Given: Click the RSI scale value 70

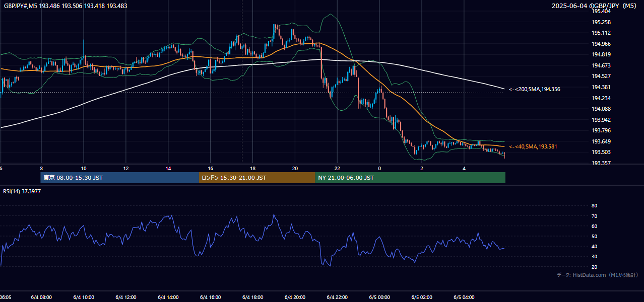Looking at the screenshot, I should tap(594, 216).
